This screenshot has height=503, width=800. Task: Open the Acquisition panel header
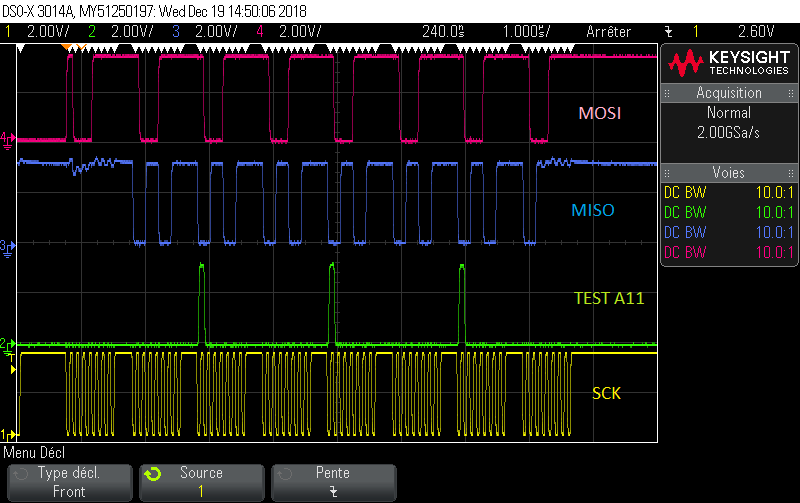pos(729,93)
